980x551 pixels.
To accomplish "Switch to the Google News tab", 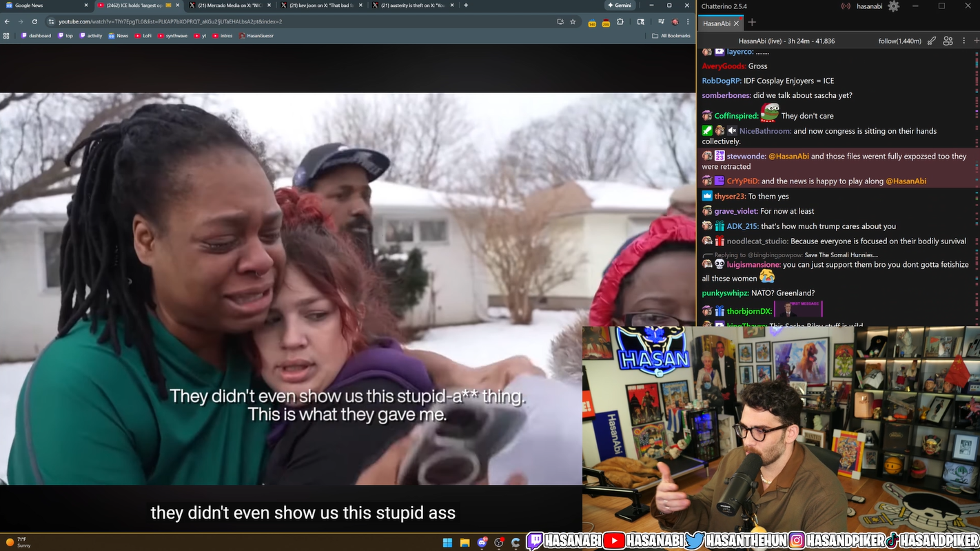I will (45, 6).
